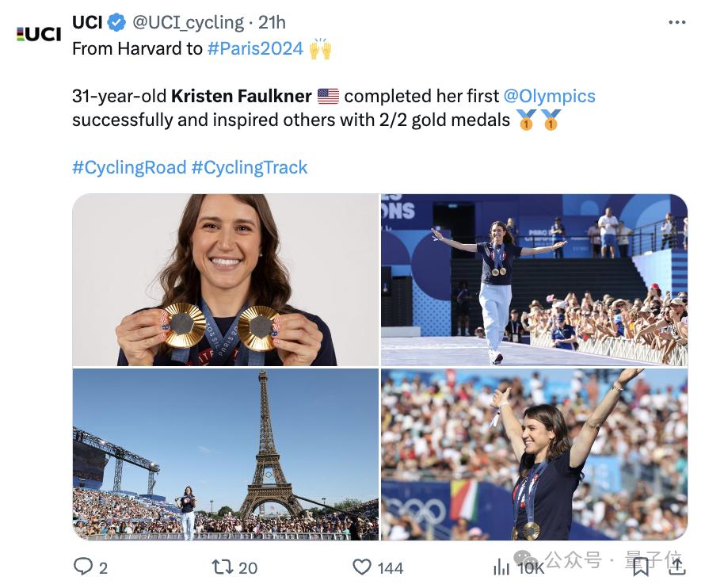Click the 21h timestamp to open the post
705x588 pixels.
coord(272,22)
